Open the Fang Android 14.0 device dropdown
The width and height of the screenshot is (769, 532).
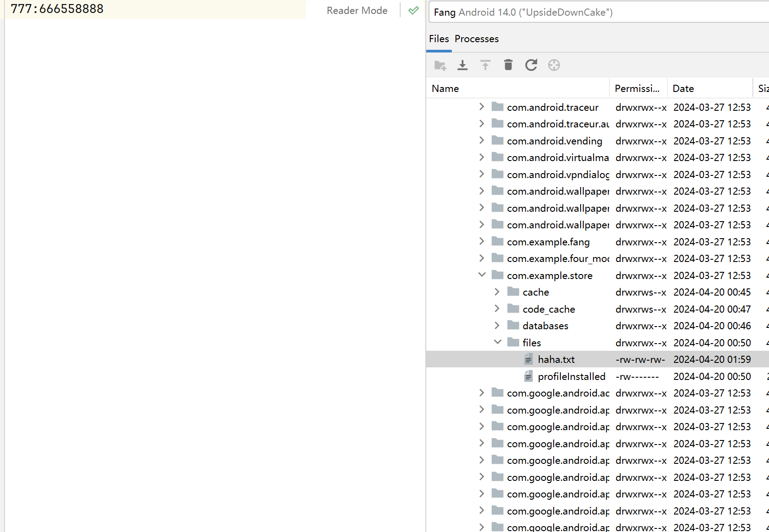point(599,12)
